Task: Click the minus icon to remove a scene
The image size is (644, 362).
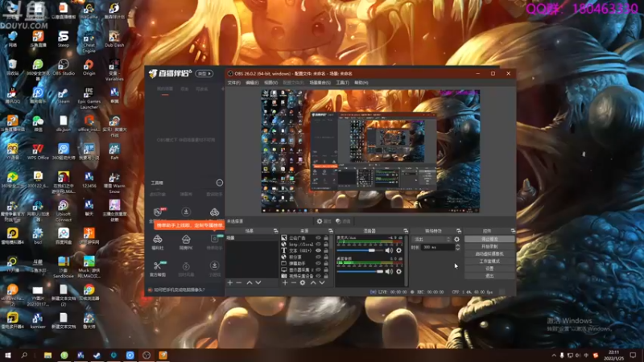Action: point(239,282)
